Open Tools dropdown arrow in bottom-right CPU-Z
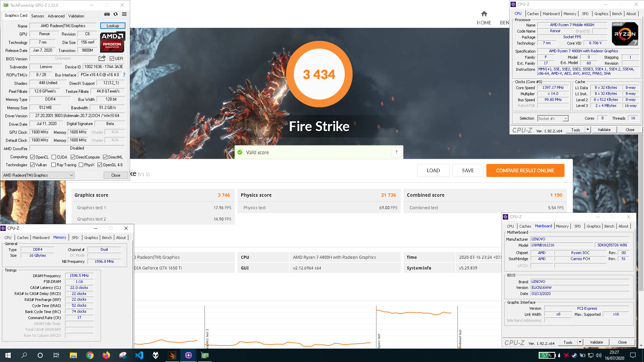Screen dimensions: 644x362 tap(580, 342)
